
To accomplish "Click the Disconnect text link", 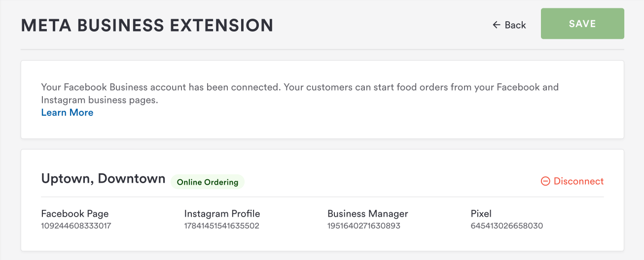I will tap(578, 181).
